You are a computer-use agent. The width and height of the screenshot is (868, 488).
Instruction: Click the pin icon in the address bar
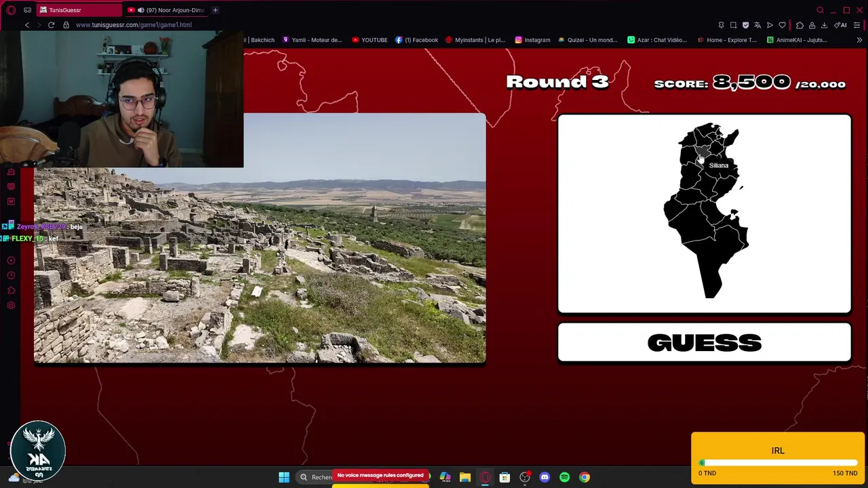click(721, 25)
